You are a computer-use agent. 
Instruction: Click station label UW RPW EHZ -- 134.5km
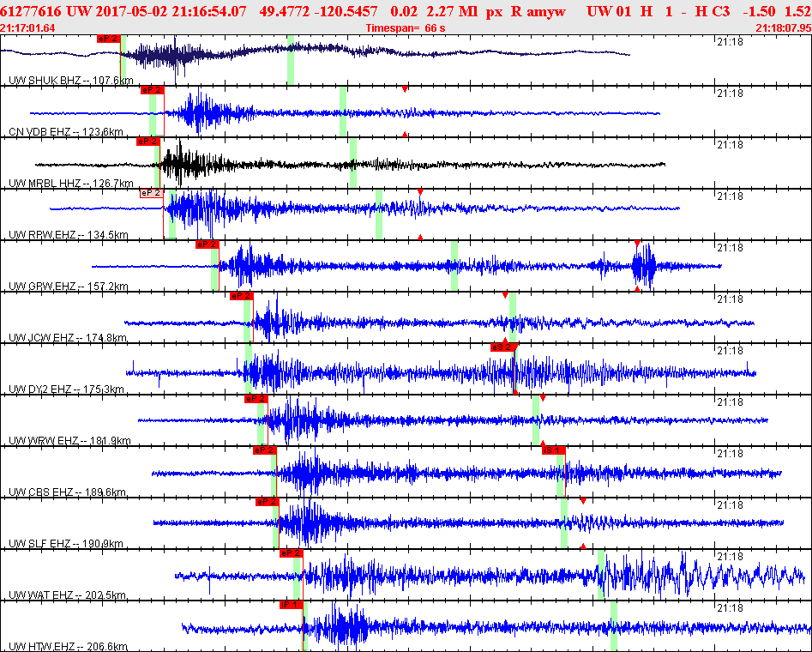click(x=69, y=235)
